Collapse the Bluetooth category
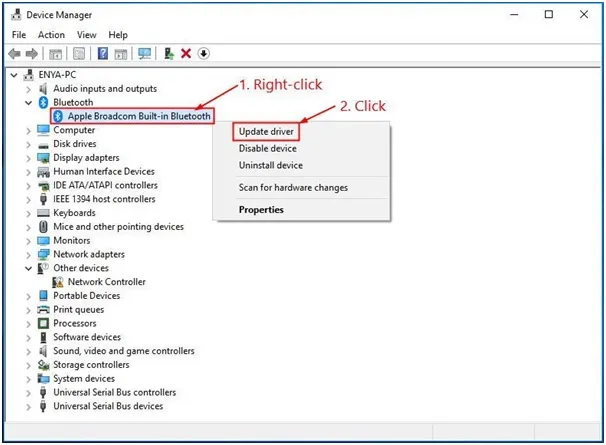Image resolution: width=606 pixels, height=445 pixels. (28, 103)
